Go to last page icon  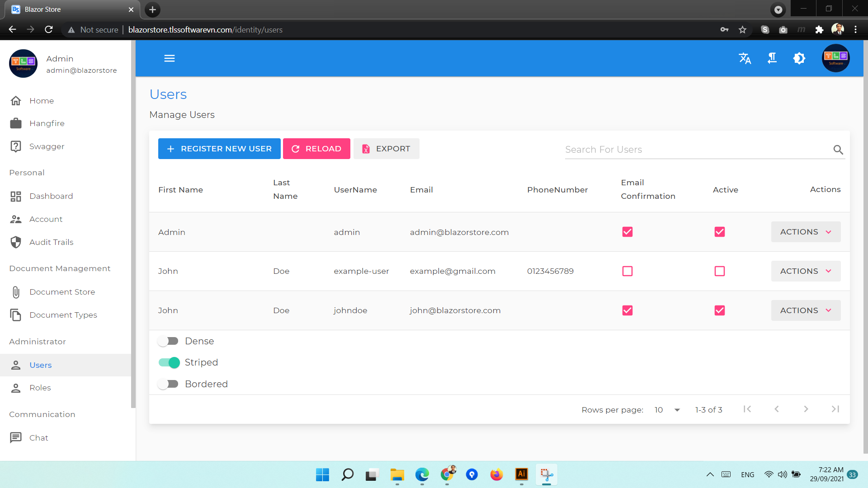point(835,409)
